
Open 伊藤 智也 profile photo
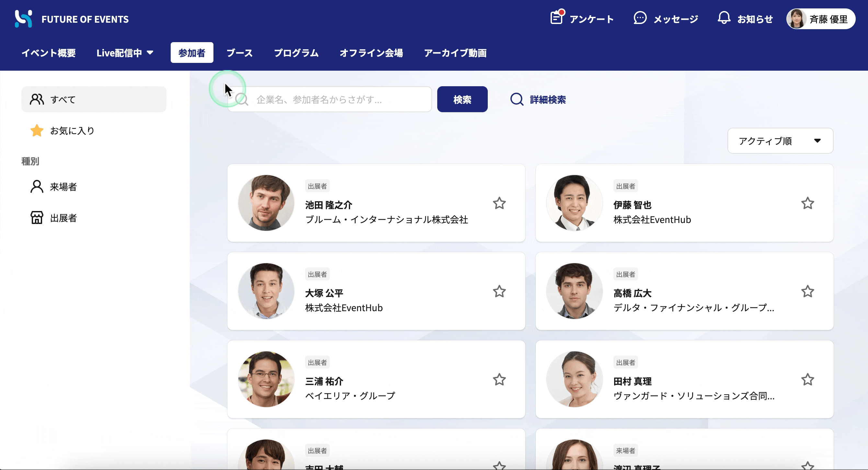[574, 203]
